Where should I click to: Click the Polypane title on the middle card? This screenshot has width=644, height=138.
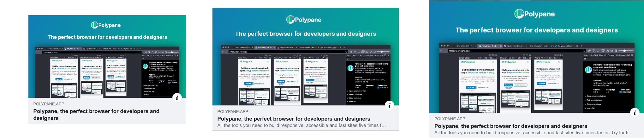pyautogui.click(x=294, y=119)
